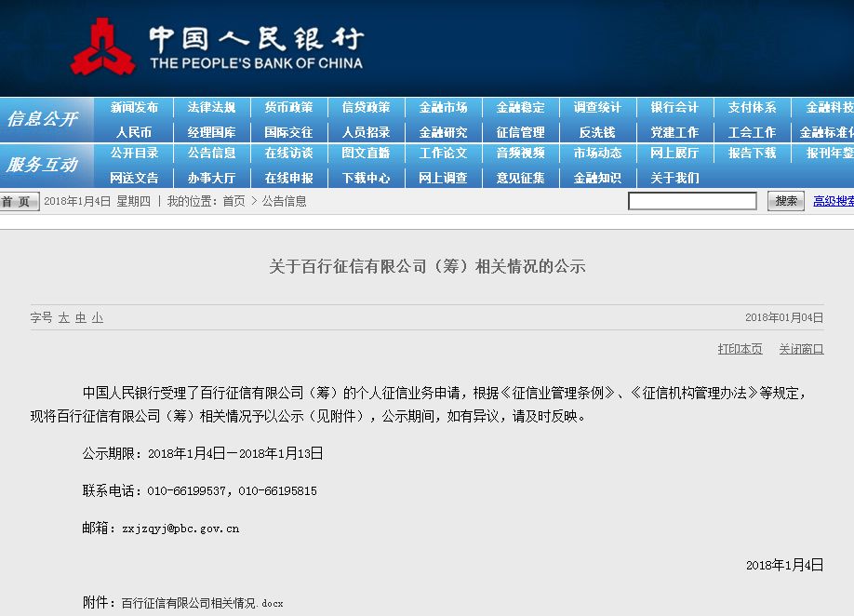The width and height of the screenshot is (854, 616).
Task: Click 打印本页 to print page
Action: [740, 349]
